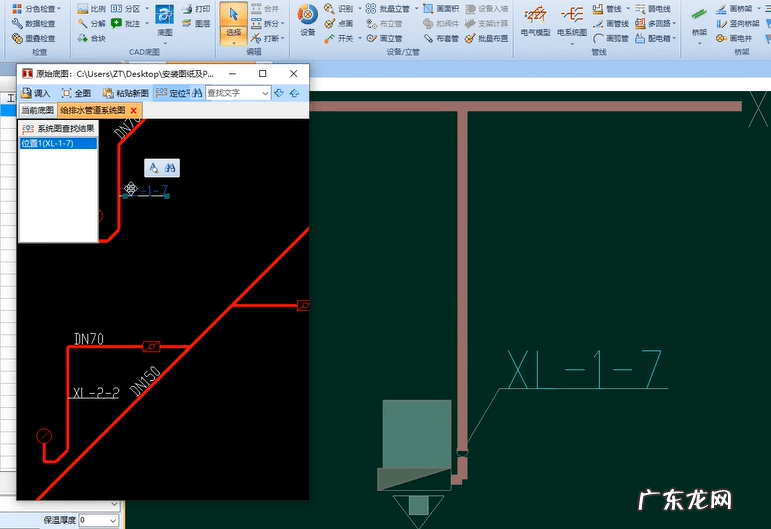The image size is (771, 529).
Task: Expand the 保温厚度 value dropdown
Action: click(x=112, y=521)
